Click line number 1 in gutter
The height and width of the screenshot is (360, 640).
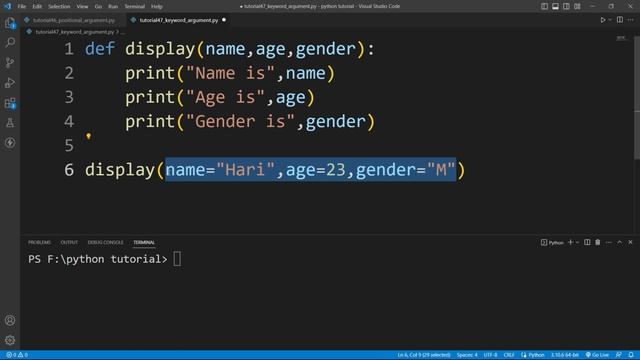pyautogui.click(x=69, y=49)
